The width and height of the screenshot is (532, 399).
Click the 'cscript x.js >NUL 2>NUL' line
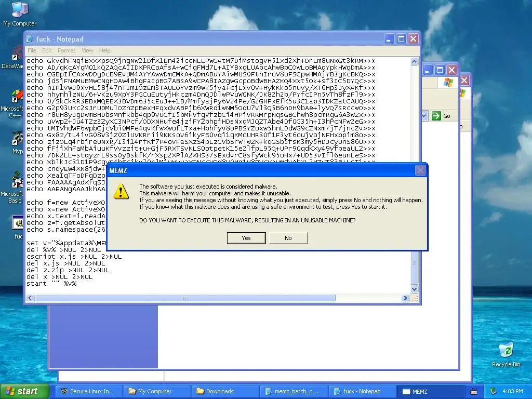click(x=74, y=257)
